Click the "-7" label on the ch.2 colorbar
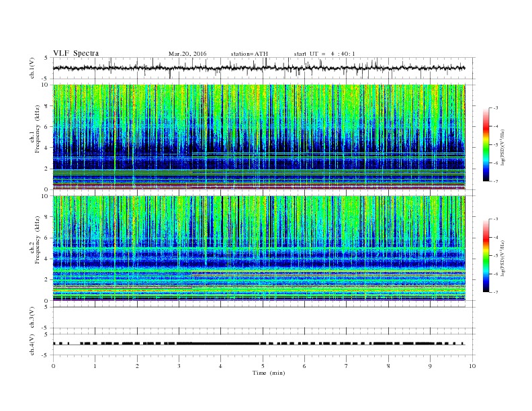The width and height of the screenshot is (532, 411). point(495,292)
